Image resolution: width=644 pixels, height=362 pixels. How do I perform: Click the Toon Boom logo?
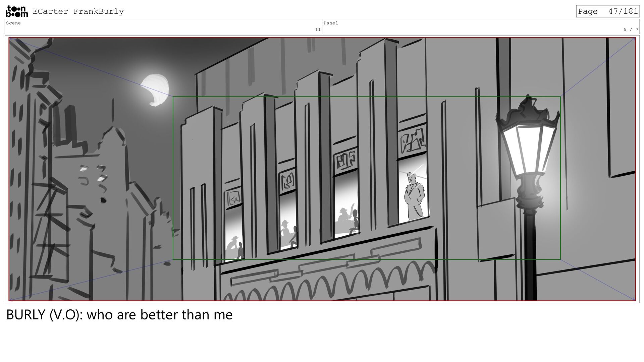[17, 11]
